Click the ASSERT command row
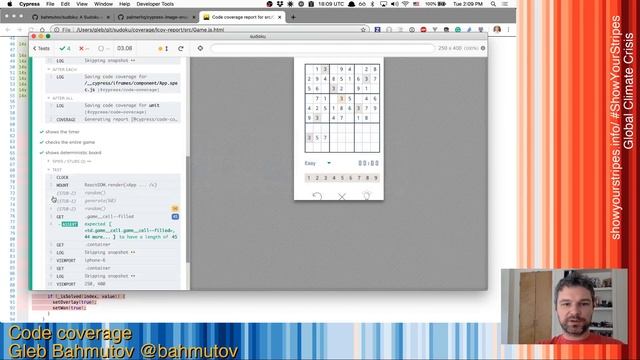Image resolution: width=640 pixels, height=360 pixels. [113, 230]
